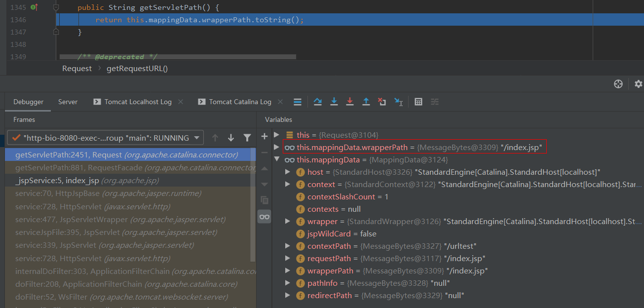
Task: Collapse the this.mappingData watch node
Action: 277,160
